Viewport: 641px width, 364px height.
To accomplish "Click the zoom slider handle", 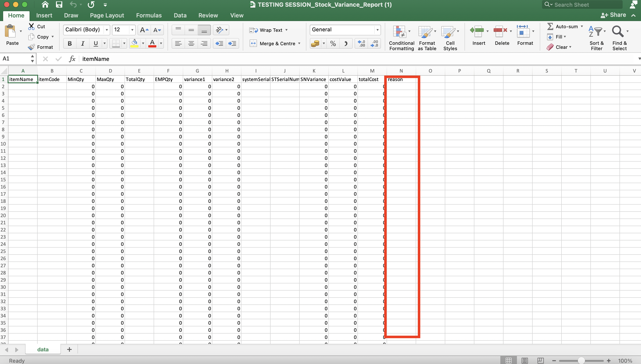I will click(581, 360).
